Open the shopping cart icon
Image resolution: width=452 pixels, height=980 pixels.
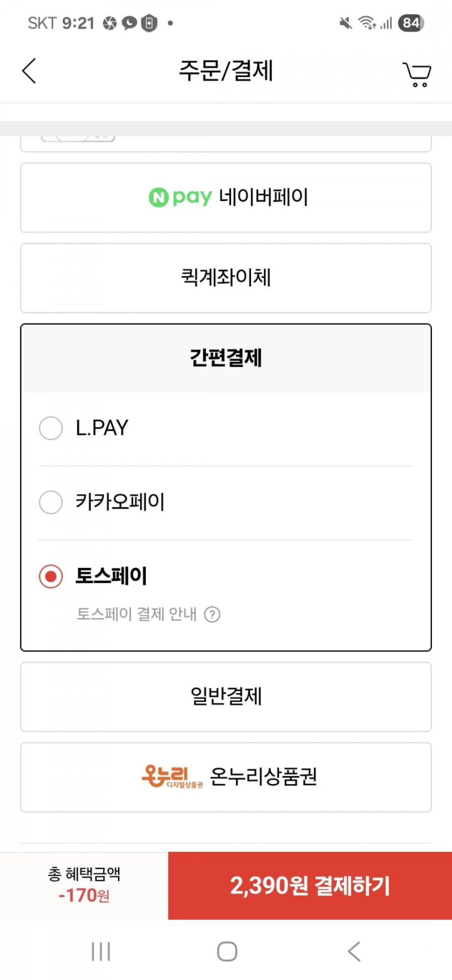[416, 74]
